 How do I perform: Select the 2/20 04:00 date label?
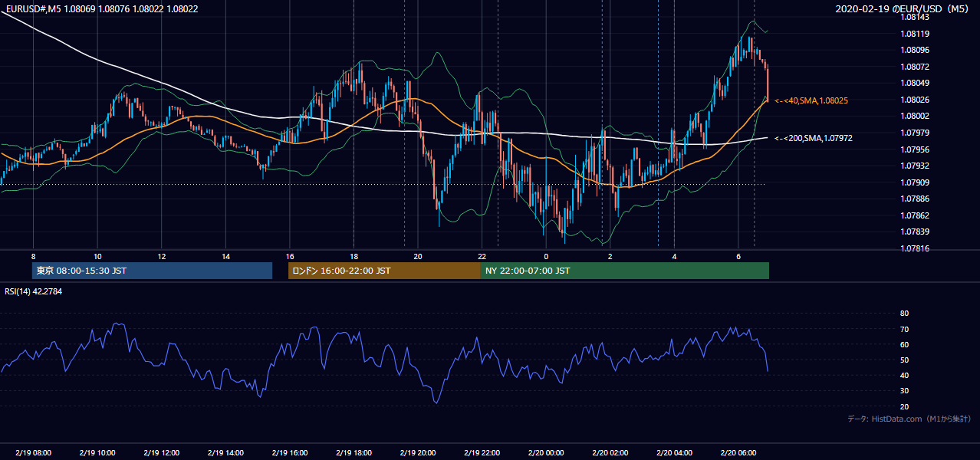(674, 453)
